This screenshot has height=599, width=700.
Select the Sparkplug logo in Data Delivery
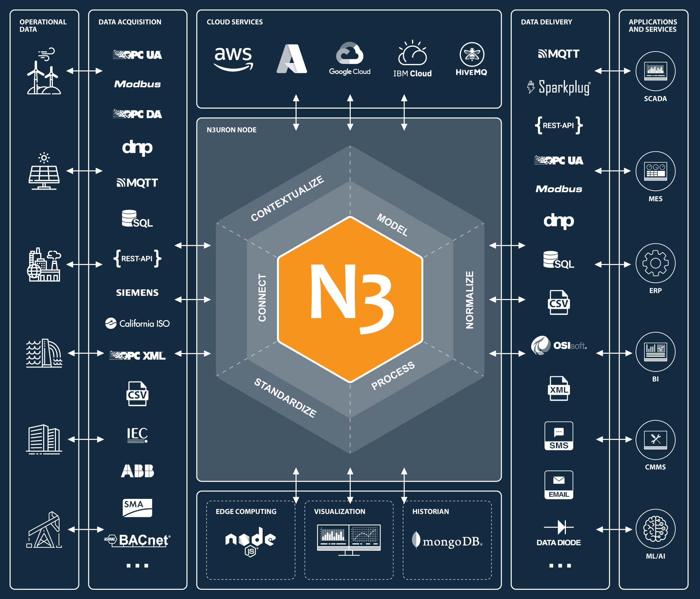(x=559, y=88)
